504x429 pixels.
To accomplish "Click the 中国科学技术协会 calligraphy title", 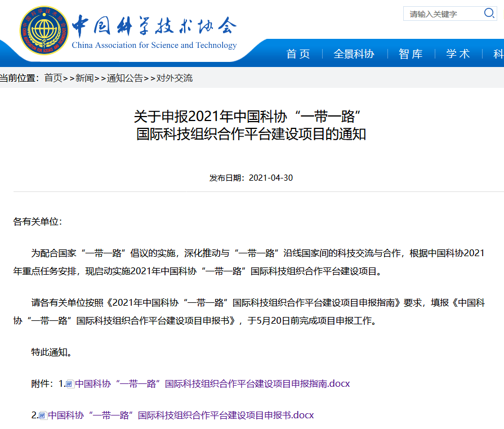I will pos(153,25).
